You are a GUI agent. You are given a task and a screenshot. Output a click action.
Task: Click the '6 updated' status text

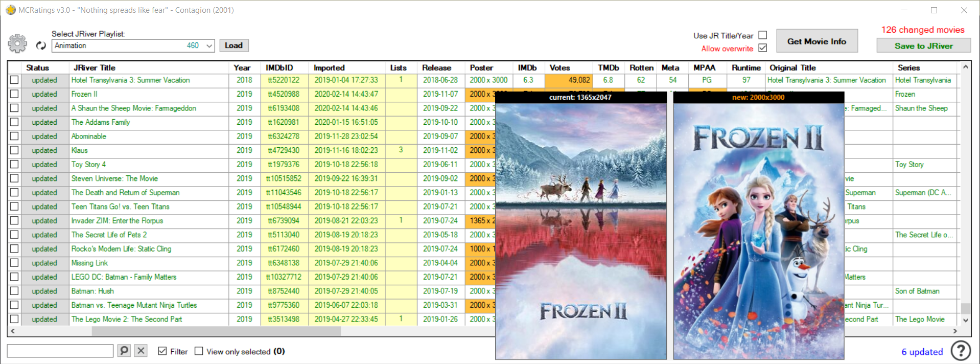tap(922, 352)
